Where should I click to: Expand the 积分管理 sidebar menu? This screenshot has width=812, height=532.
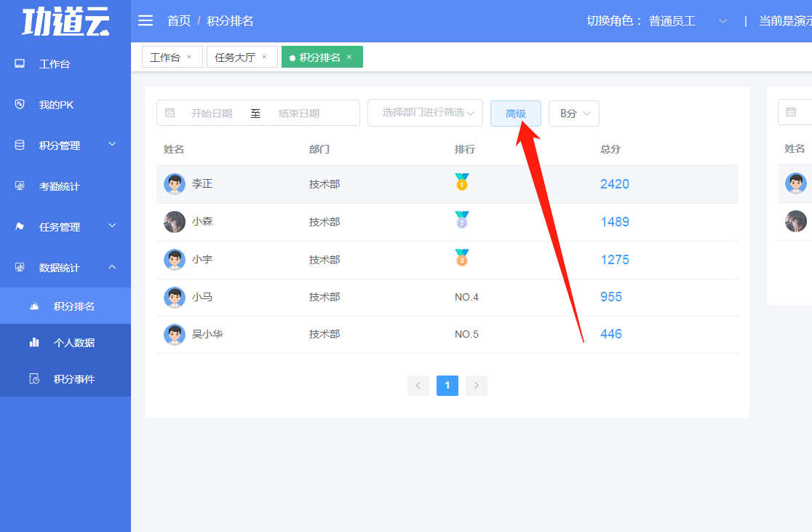pos(65,146)
